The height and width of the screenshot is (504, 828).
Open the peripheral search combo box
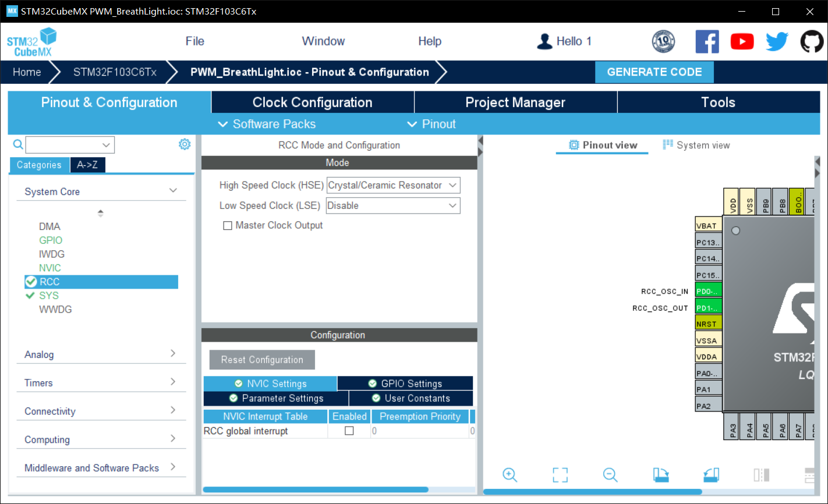click(x=70, y=144)
